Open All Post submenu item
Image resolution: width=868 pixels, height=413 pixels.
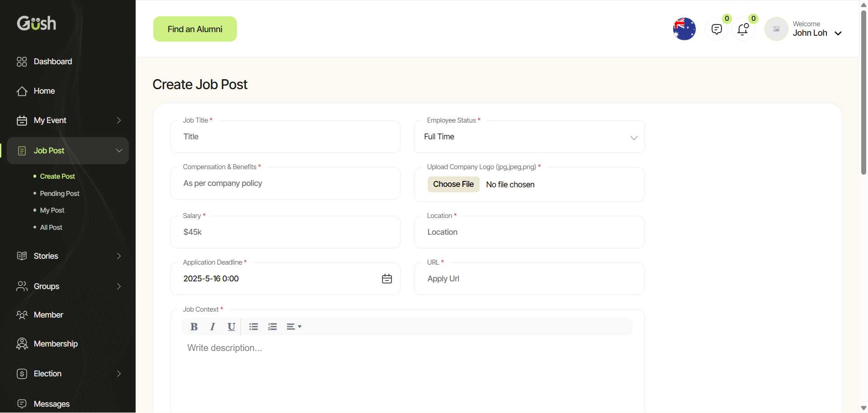tap(51, 228)
